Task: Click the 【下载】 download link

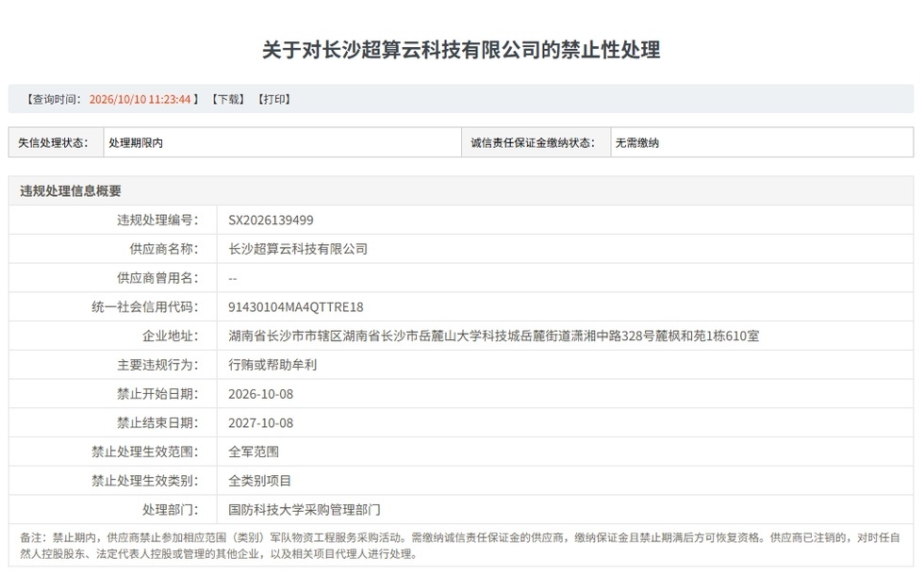Action: (x=228, y=99)
